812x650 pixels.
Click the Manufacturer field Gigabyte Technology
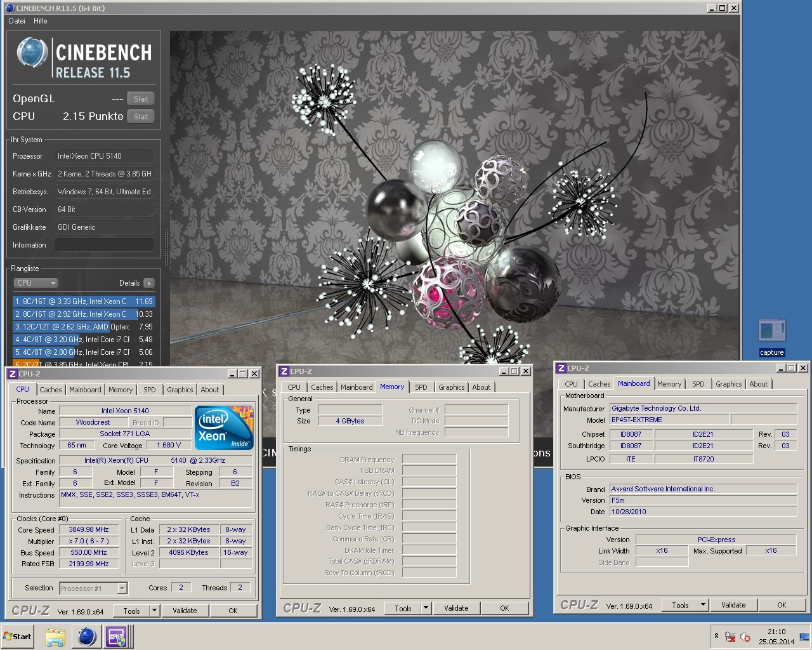click(x=703, y=409)
